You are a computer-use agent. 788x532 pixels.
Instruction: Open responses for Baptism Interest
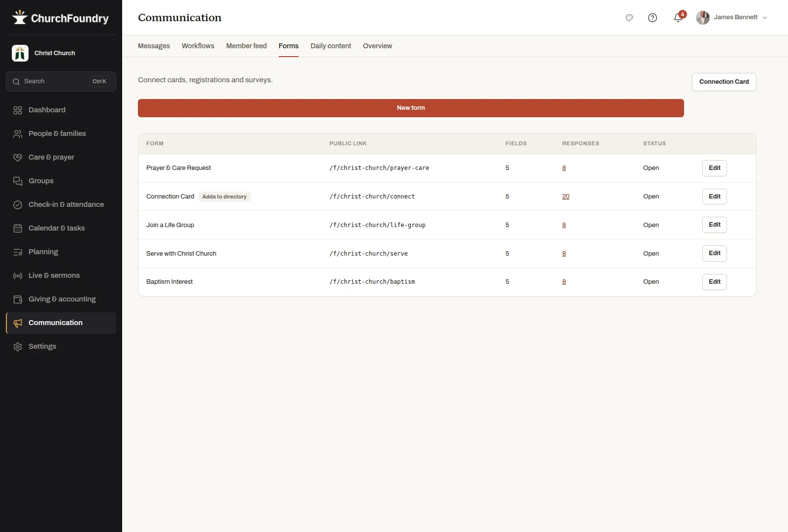(x=564, y=282)
